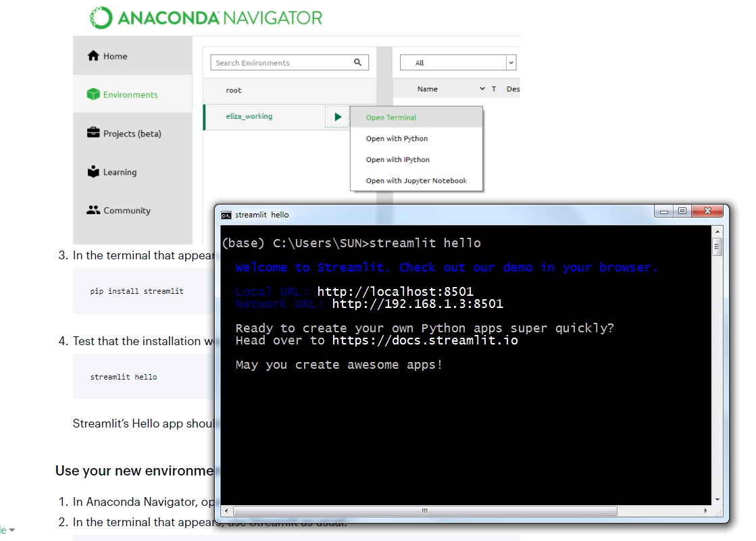Open Projects (beta) briefcase icon
This screenshot has height=541, width=756.
click(93, 133)
